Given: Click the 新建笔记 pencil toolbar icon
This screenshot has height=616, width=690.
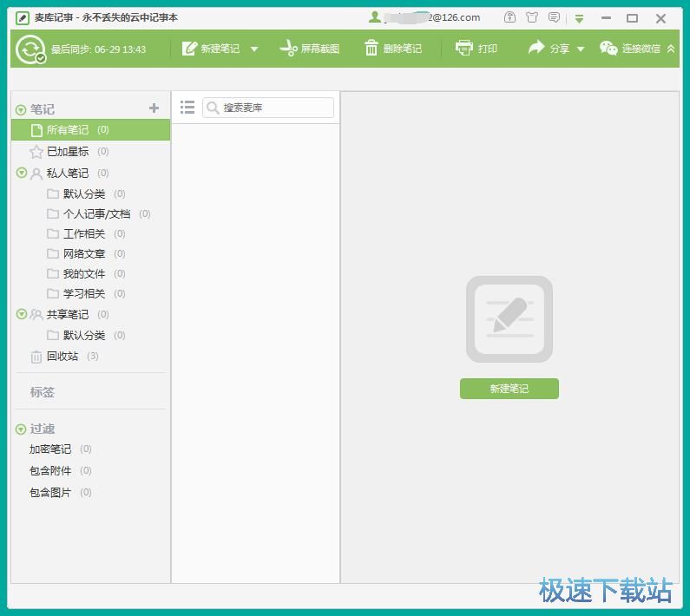Looking at the screenshot, I should pyautogui.click(x=189, y=49).
